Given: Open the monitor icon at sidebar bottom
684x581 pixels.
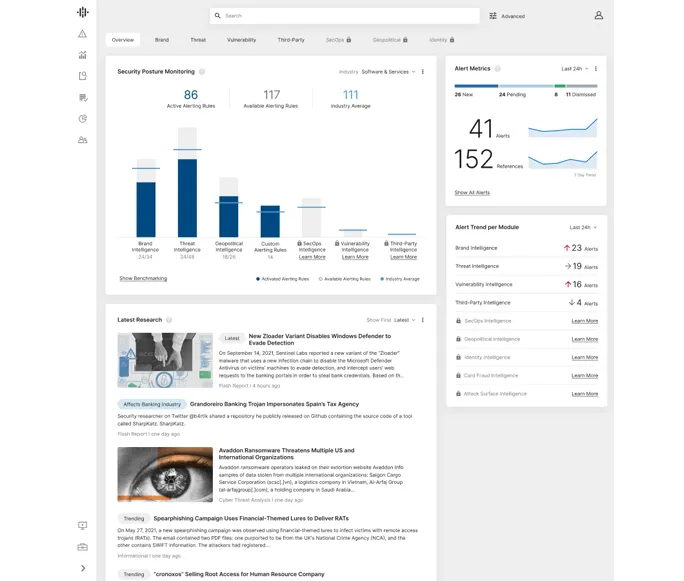Looking at the screenshot, I should (x=82, y=526).
